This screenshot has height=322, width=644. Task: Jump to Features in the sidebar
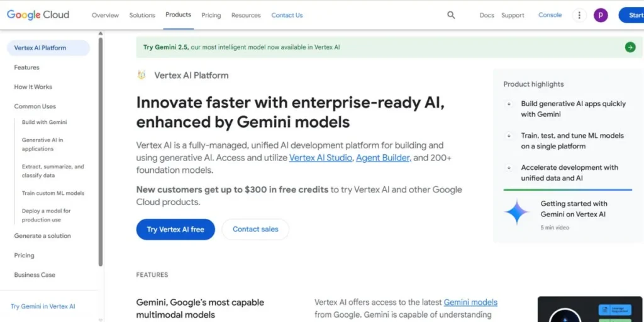click(x=26, y=67)
